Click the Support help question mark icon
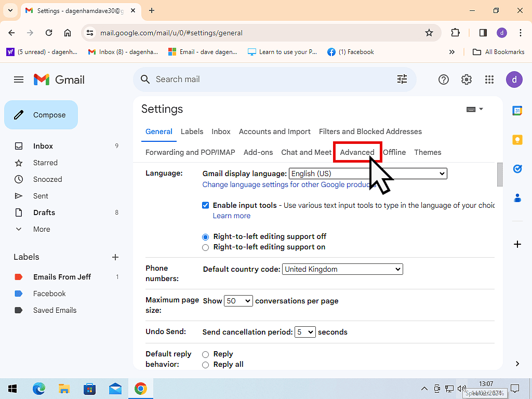Image resolution: width=532 pixels, height=399 pixels. 443,79
